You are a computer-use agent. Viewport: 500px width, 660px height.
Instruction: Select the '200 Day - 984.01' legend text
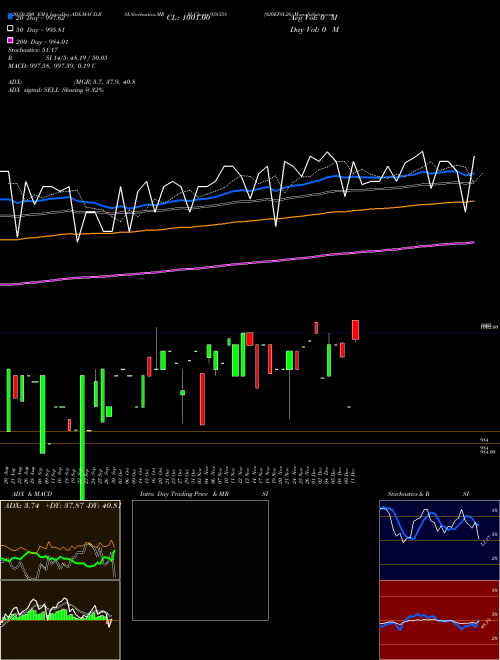coord(42,42)
